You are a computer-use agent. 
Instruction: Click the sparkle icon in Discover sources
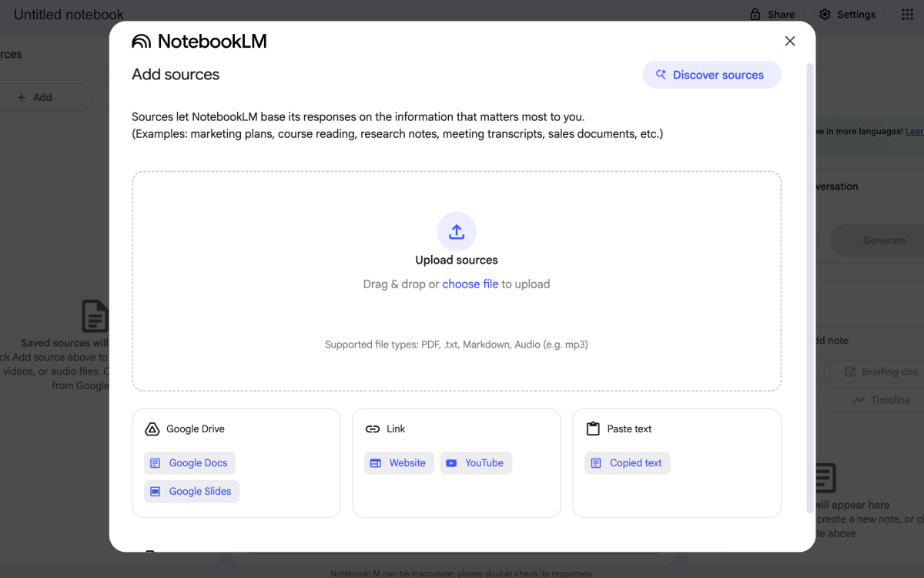[x=661, y=75]
